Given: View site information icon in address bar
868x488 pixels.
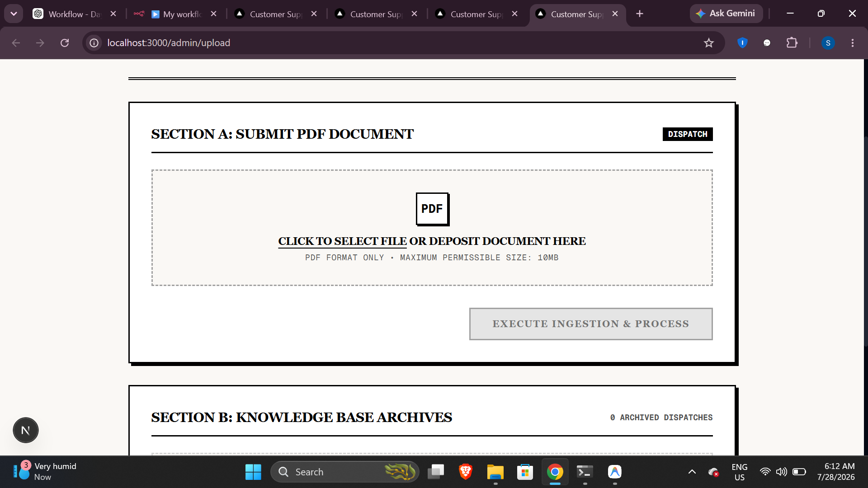Looking at the screenshot, I should tap(94, 43).
